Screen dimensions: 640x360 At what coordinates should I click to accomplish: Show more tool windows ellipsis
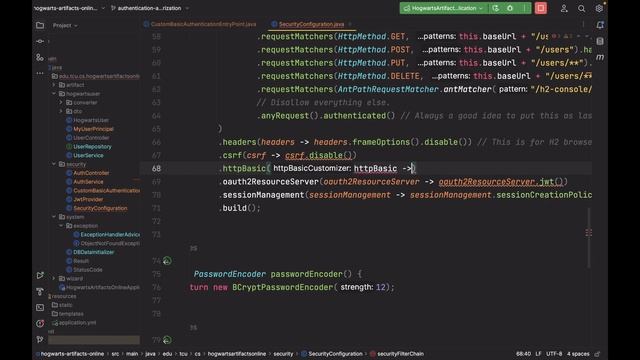pos(40,73)
